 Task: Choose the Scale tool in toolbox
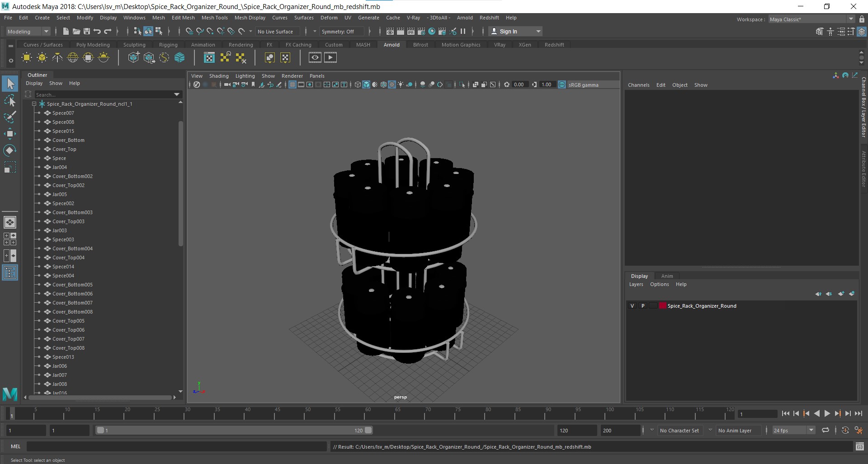pos(10,167)
